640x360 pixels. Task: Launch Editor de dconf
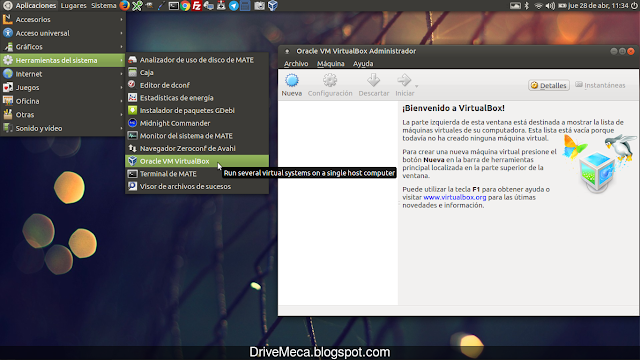click(197, 85)
